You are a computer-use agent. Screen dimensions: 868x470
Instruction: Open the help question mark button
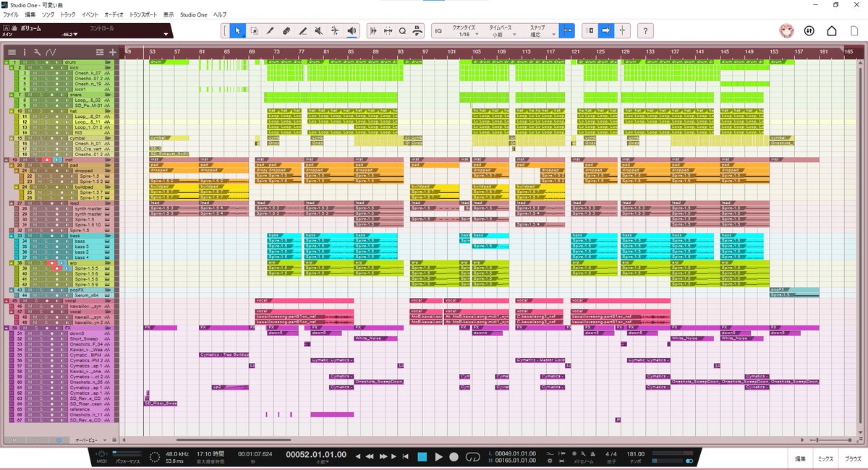(645, 30)
